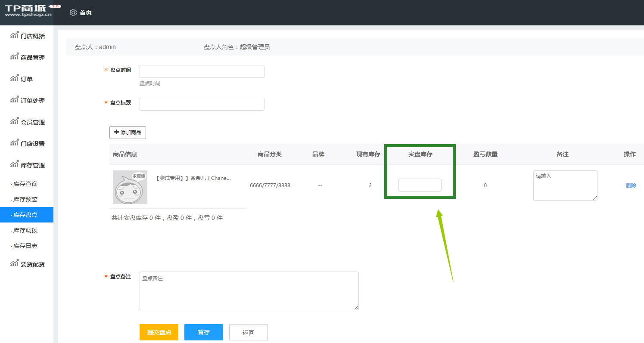Viewport: 644px width, 343px height.
Task: Click the gear icon beside 首页
Action: [x=73, y=12]
